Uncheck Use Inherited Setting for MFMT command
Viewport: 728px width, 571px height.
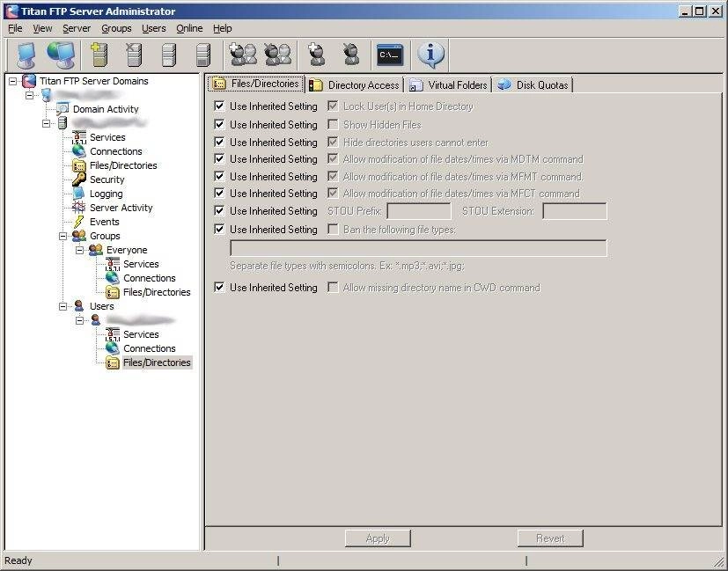[219, 176]
